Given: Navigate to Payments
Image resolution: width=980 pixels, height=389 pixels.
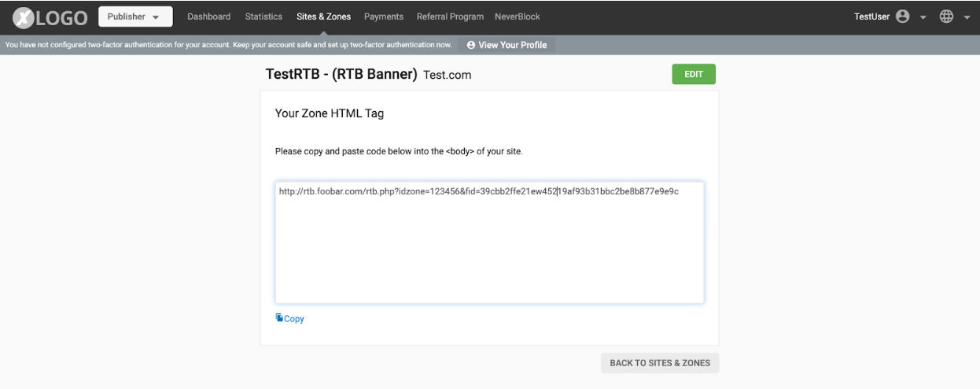Looking at the screenshot, I should (384, 17).
